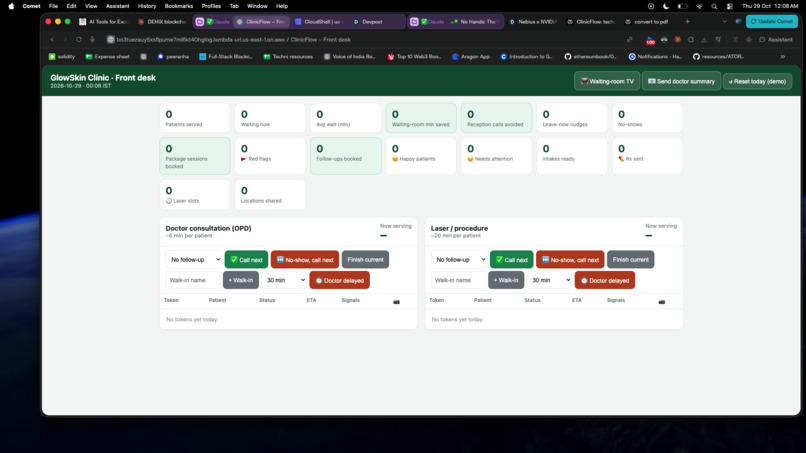Open Profiles menu in menu bar

(211, 6)
